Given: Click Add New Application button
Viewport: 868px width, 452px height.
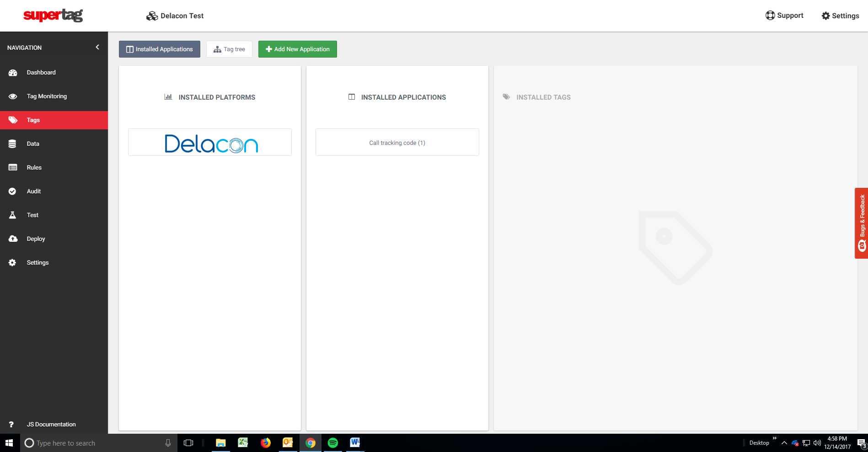Looking at the screenshot, I should [x=298, y=49].
